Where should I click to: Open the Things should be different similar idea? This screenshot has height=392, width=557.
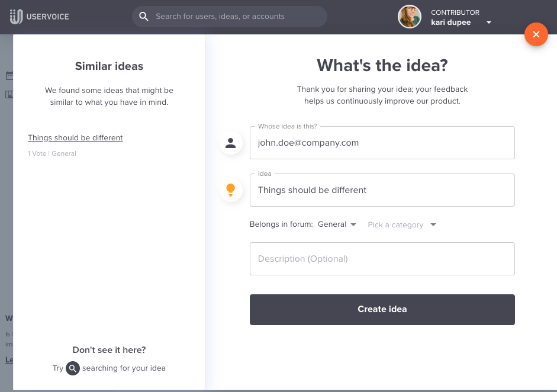click(75, 137)
